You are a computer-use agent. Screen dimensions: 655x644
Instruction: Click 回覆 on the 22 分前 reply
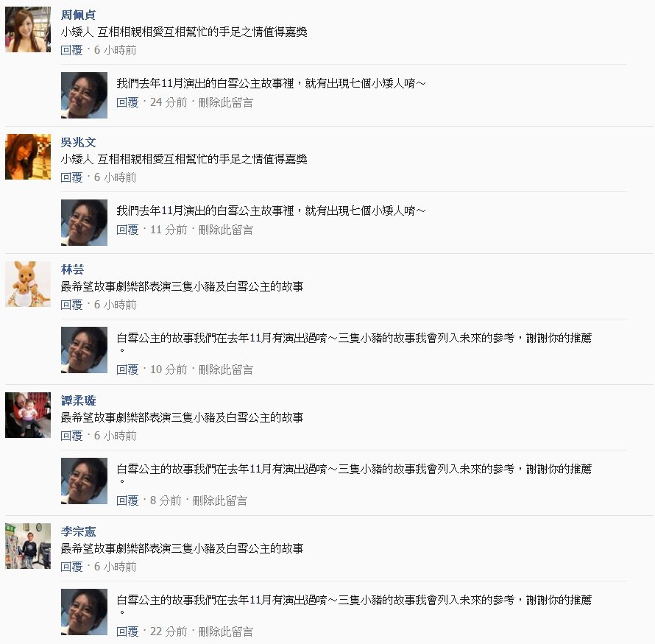127,631
